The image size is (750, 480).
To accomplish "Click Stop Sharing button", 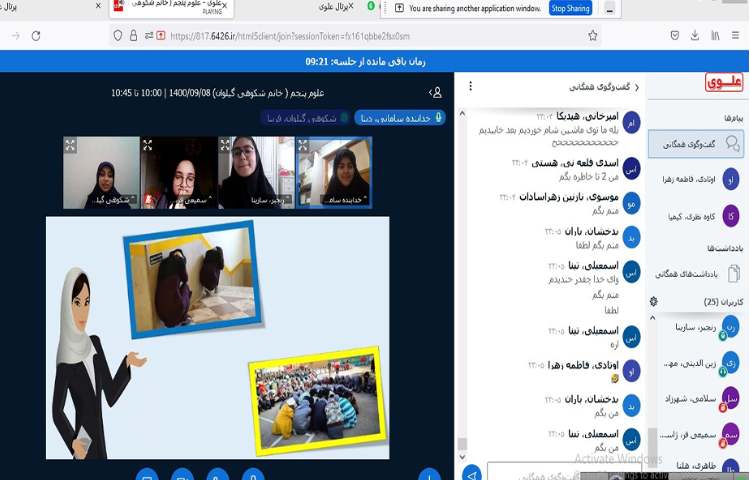I will click(x=570, y=8).
